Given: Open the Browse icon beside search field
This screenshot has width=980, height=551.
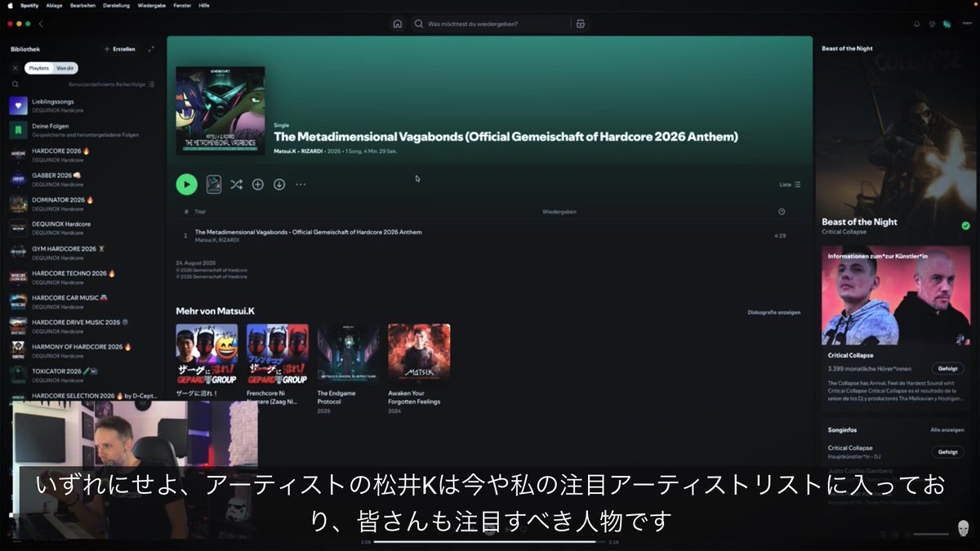Looking at the screenshot, I should tap(580, 24).
